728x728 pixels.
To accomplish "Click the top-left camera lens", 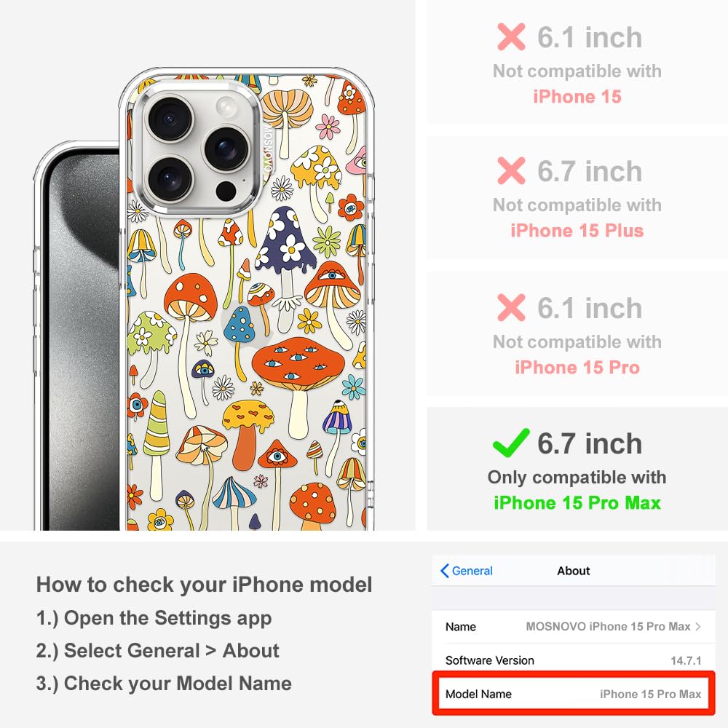I will click(170, 118).
